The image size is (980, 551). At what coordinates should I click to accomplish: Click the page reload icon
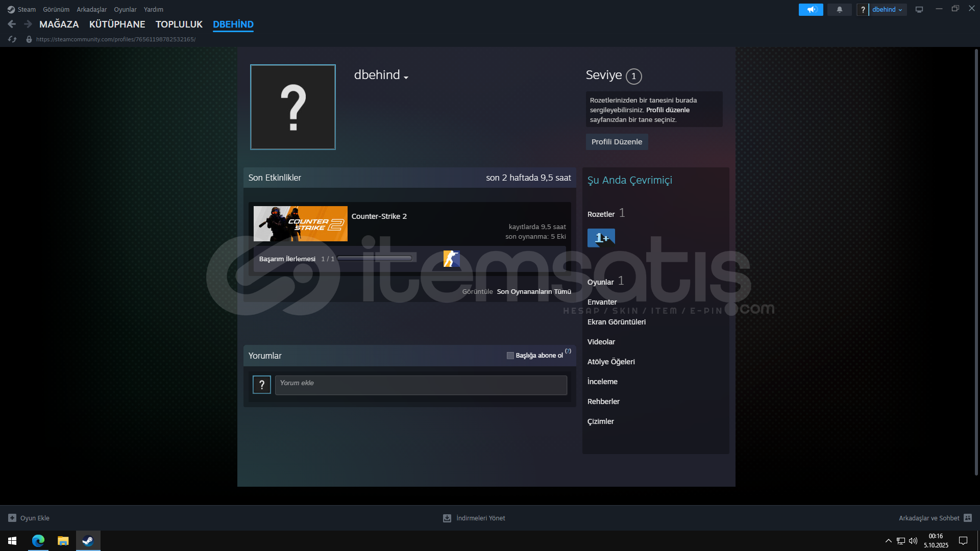click(12, 39)
